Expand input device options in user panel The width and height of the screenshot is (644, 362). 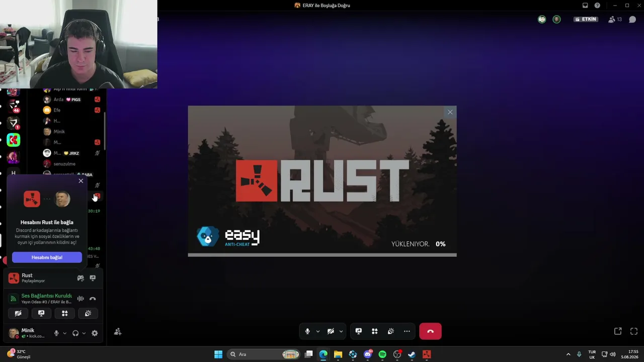click(x=64, y=333)
